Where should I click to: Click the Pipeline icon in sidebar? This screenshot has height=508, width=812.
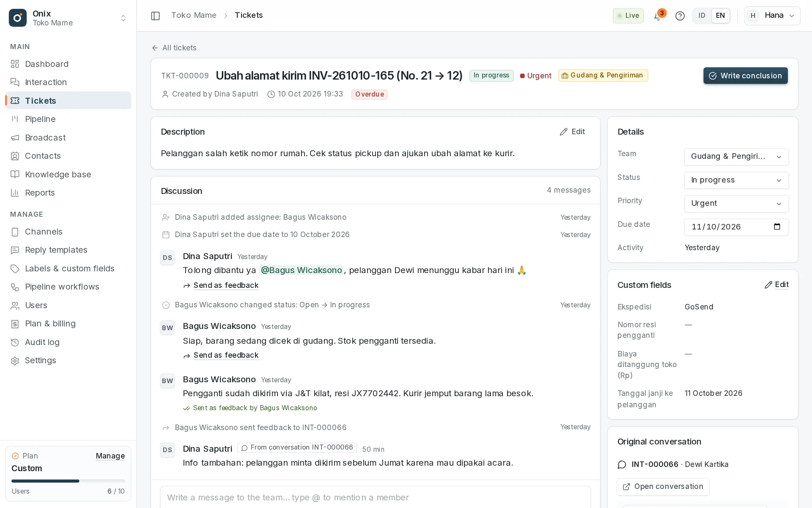pyautogui.click(x=15, y=119)
